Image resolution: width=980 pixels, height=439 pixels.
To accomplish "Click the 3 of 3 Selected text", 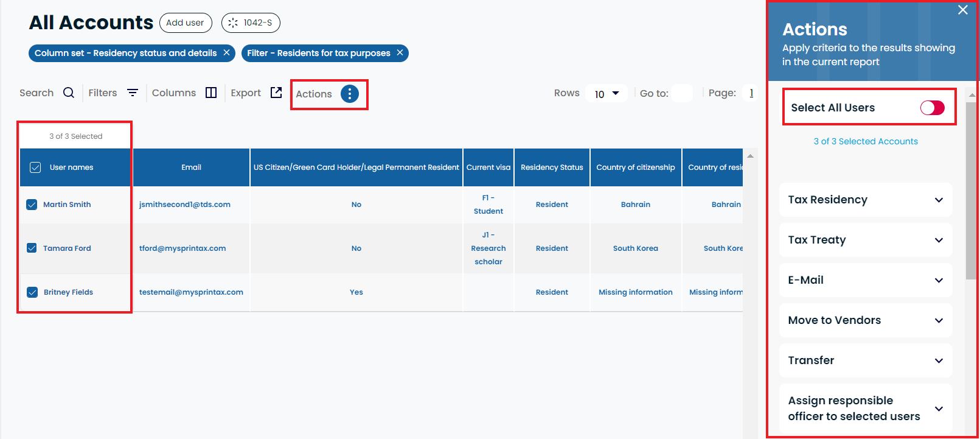I will pyautogui.click(x=76, y=136).
